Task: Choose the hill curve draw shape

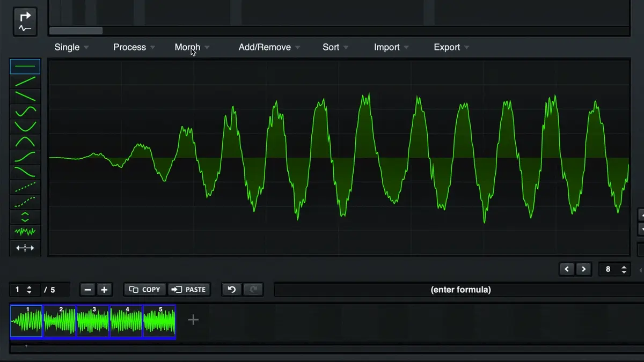Action: [25, 142]
